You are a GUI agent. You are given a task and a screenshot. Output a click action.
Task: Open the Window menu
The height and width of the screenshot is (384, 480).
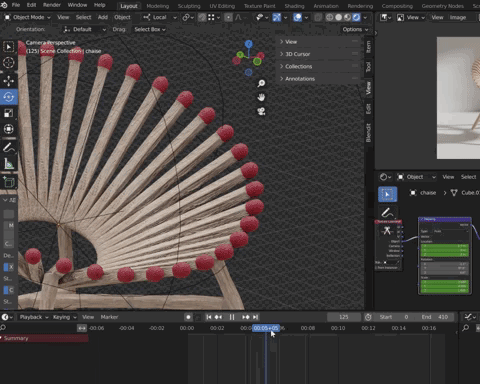click(x=77, y=5)
